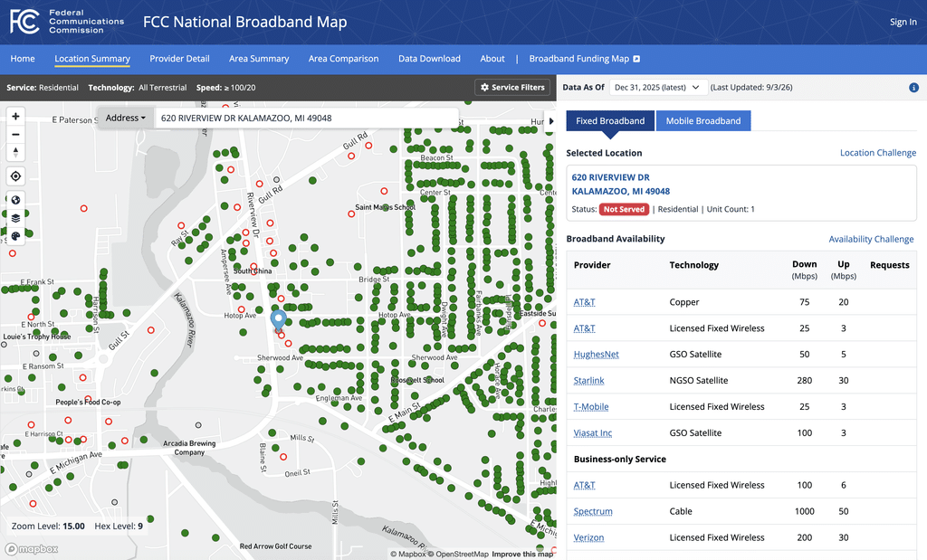Click the Cable technology cell
Viewport: 927px width, 560px height.
(681, 511)
